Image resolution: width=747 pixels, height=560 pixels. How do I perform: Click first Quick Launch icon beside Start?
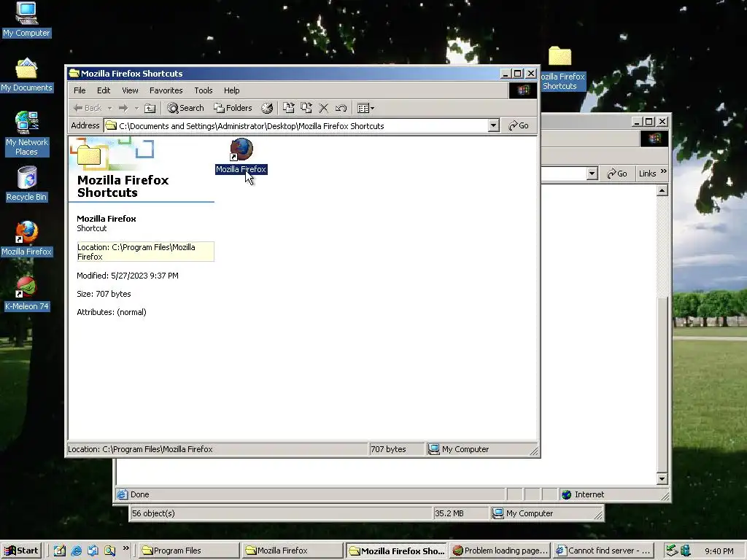[x=60, y=551]
